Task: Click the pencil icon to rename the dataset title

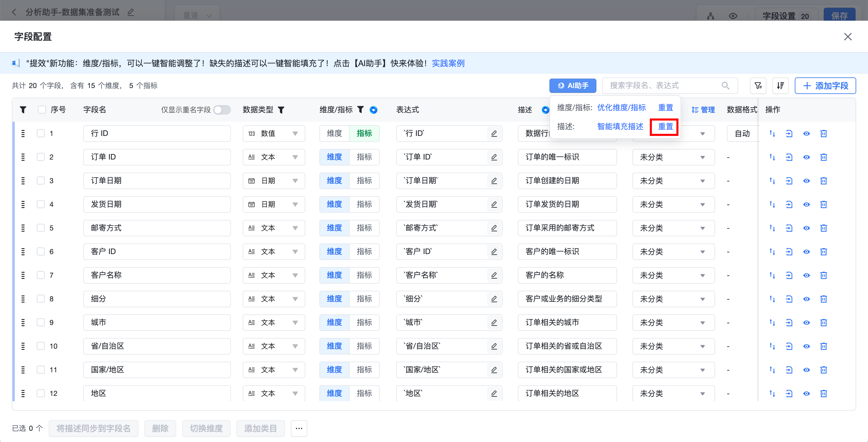Action: 131,12
